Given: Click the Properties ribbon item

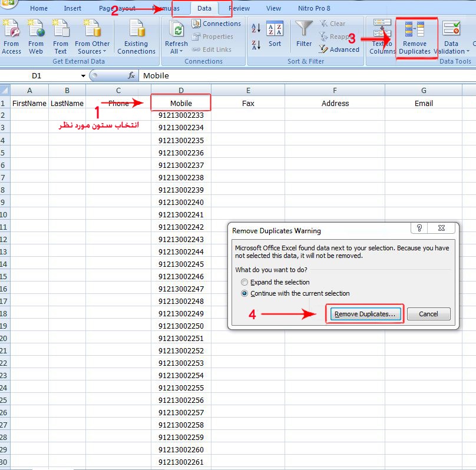Looking at the screenshot, I should pyautogui.click(x=213, y=37).
